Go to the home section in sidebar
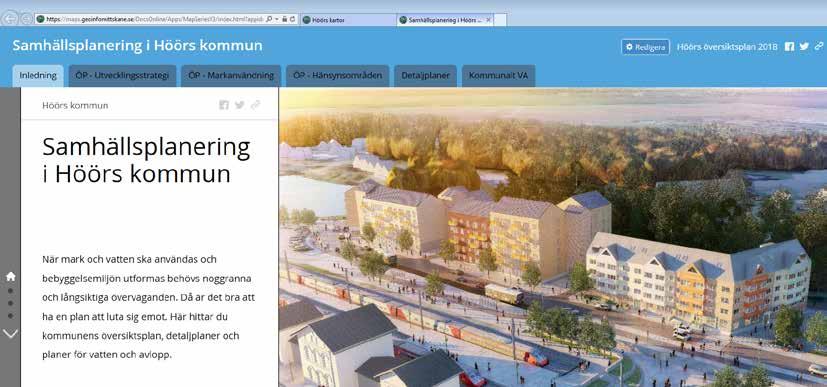Screen dimensions: 827x387 click(x=11, y=276)
